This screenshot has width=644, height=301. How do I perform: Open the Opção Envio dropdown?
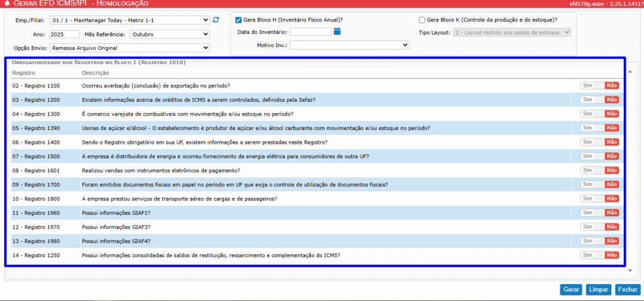pyautogui.click(x=130, y=48)
